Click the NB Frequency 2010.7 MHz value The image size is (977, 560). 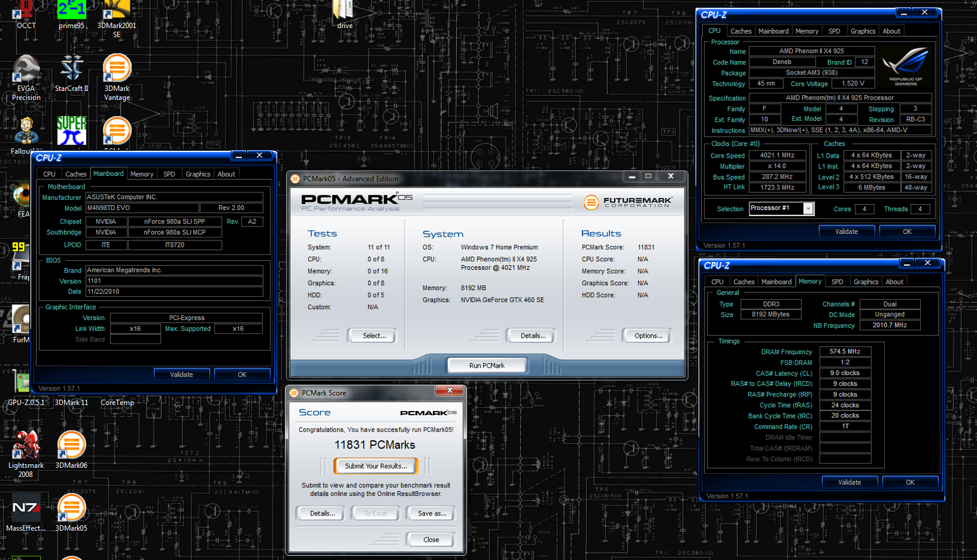890,325
